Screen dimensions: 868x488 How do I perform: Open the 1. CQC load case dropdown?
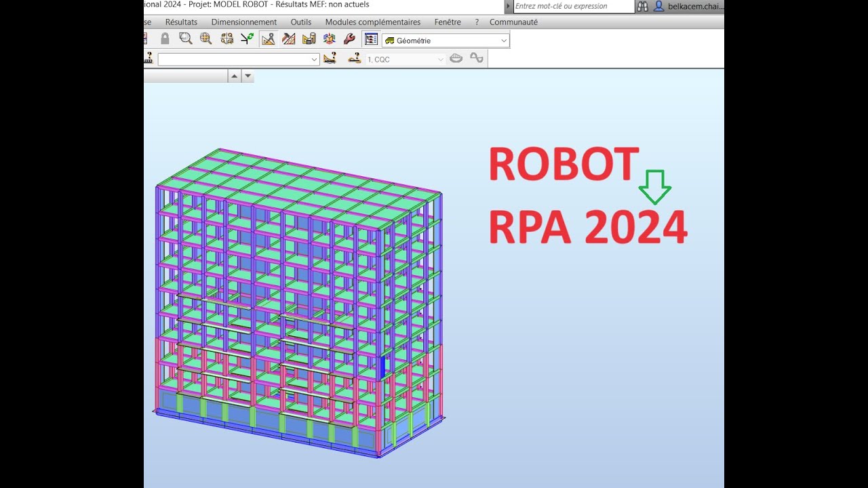pos(406,60)
